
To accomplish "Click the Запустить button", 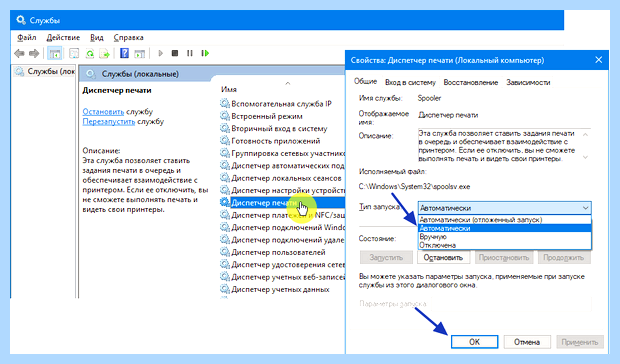I will click(x=386, y=257).
